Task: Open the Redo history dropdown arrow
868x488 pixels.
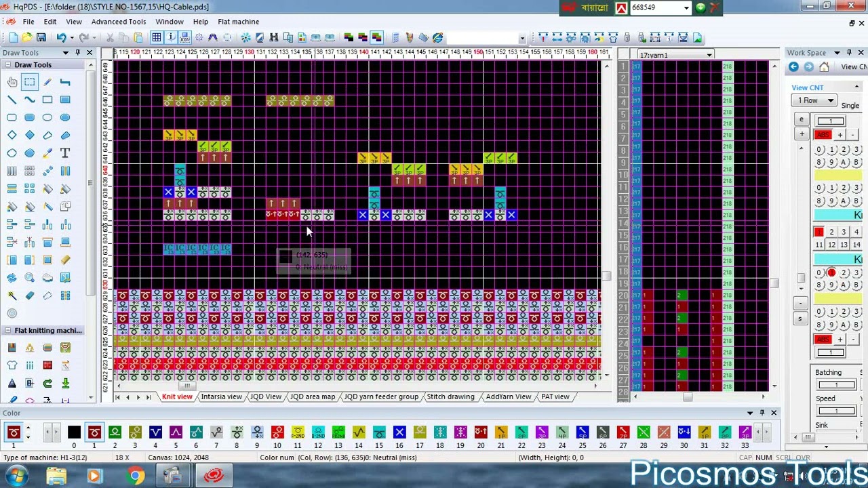Action: click(x=94, y=38)
